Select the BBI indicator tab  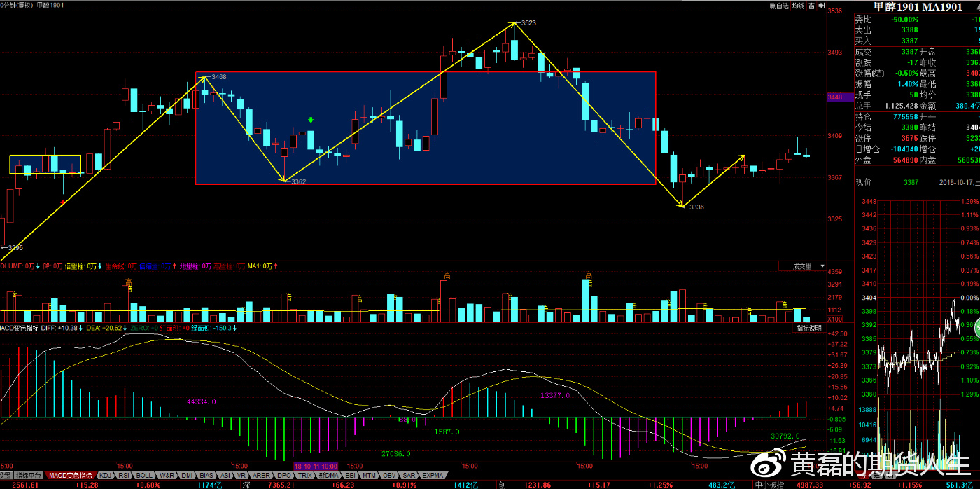pyautogui.click(x=351, y=475)
